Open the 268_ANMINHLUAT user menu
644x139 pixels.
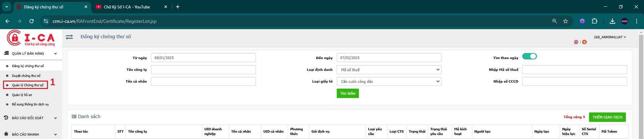click(x=609, y=37)
